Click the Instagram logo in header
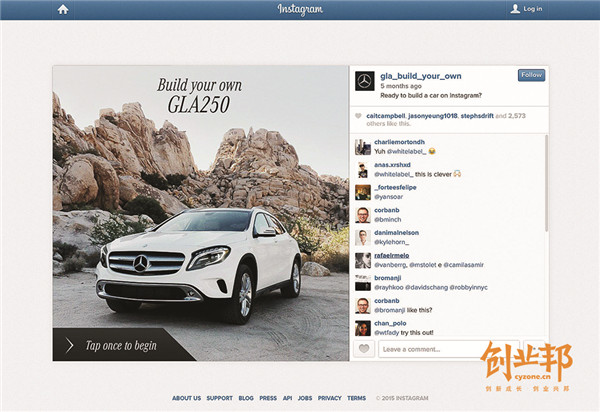The width and height of the screenshot is (600, 412). click(300, 9)
